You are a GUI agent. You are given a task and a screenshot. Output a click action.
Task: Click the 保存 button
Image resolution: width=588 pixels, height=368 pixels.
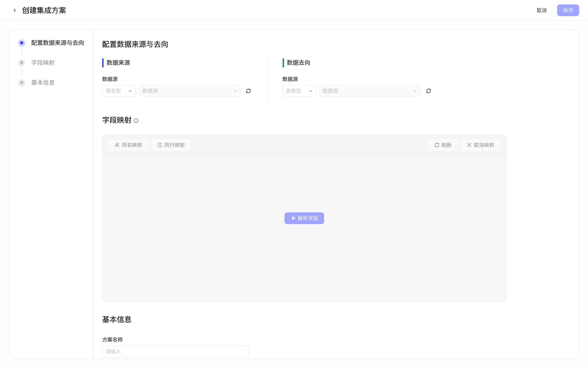click(x=568, y=10)
